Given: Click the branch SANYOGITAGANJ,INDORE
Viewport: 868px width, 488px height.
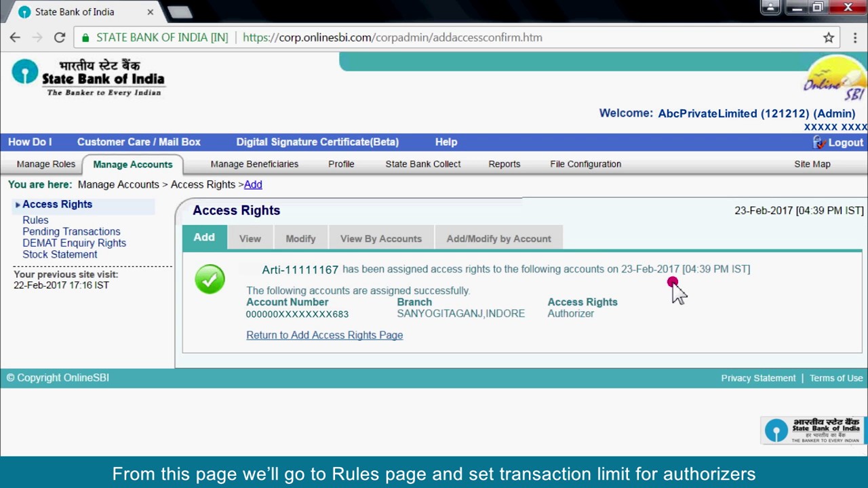Looking at the screenshot, I should (460, 314).
